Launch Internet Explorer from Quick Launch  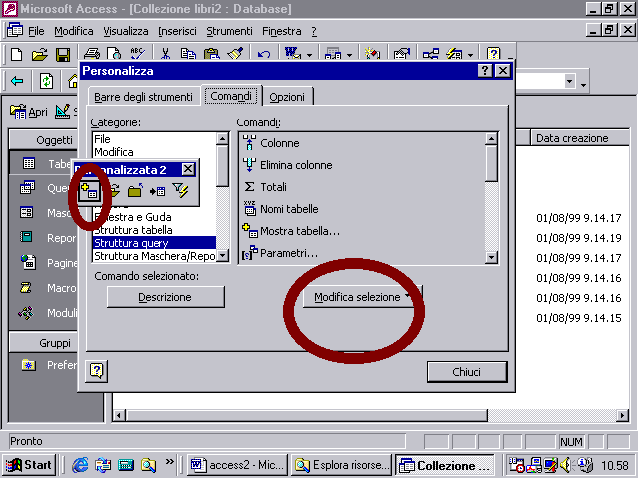80,465
